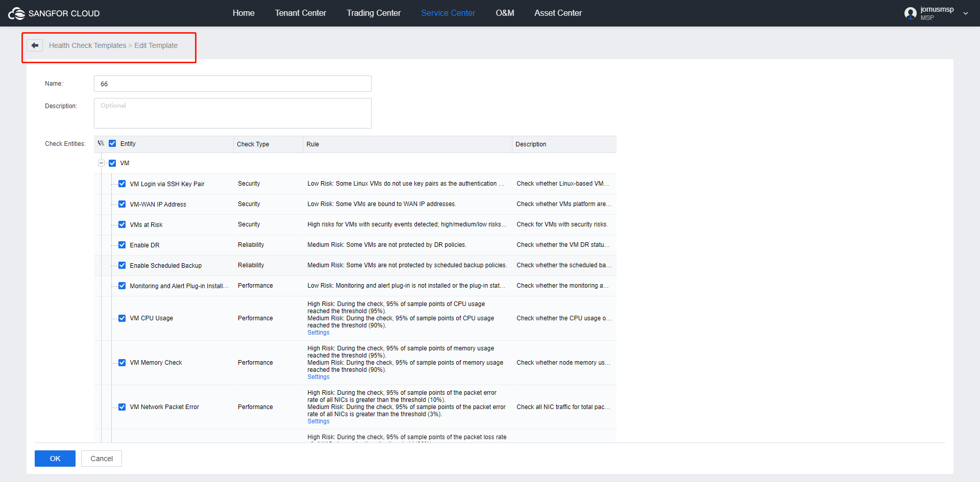The height and width of the screenshot is (482, 980).
Task: Click OK to save the template
Action: [55, 459]
